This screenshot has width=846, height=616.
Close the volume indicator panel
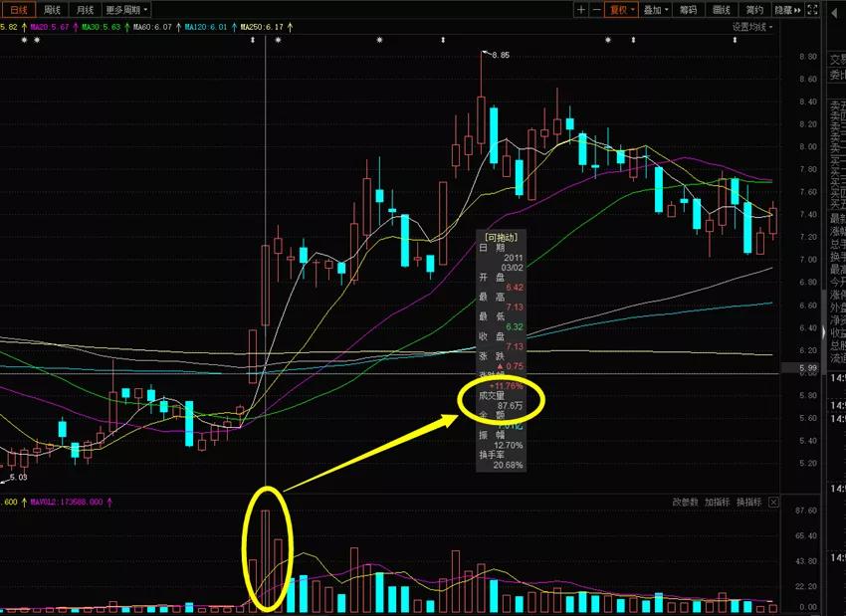[773, 503]
